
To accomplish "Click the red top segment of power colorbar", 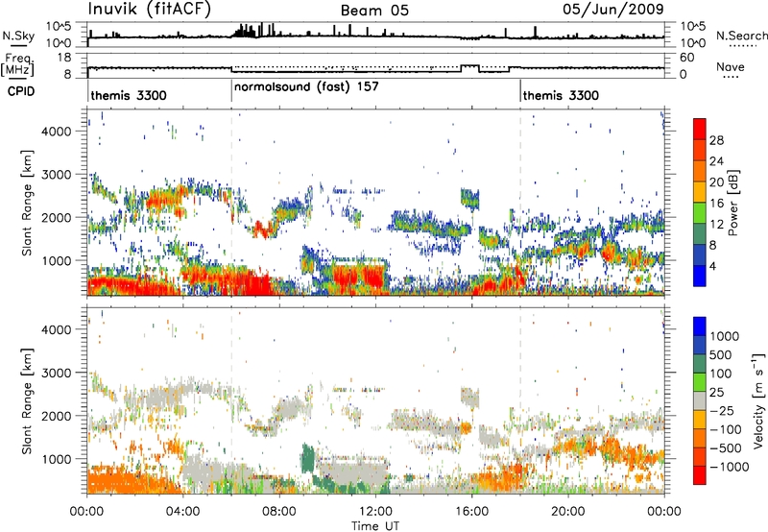I will point(700,129).
